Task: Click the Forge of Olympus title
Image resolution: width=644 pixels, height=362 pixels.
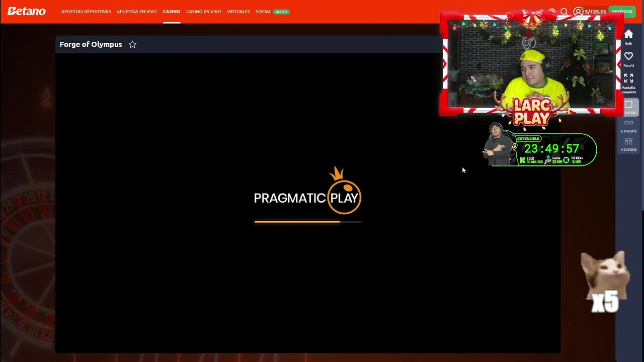Action: [x=91, y=44]
